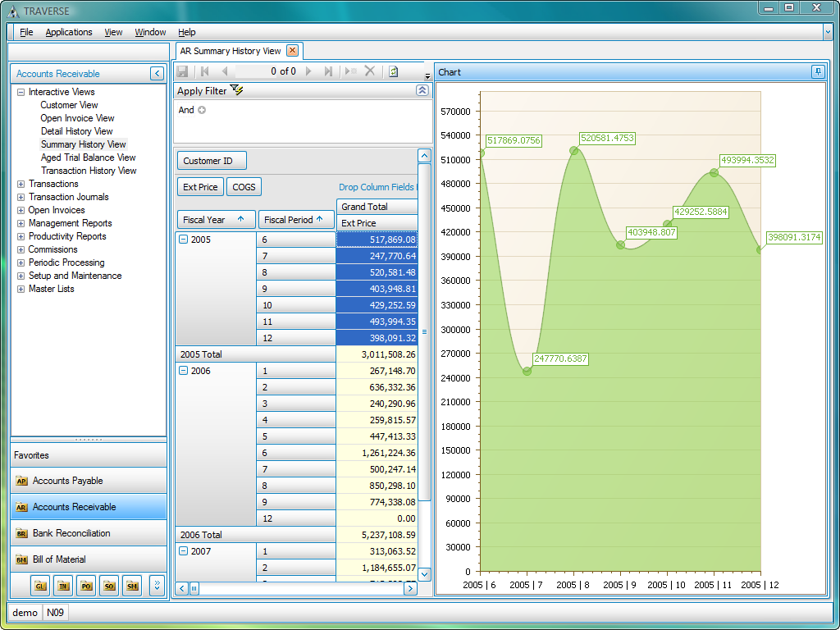Sort by Fiscal Year field header
The width and height of the screenshot is (840, 630).
tap(216, 220)
